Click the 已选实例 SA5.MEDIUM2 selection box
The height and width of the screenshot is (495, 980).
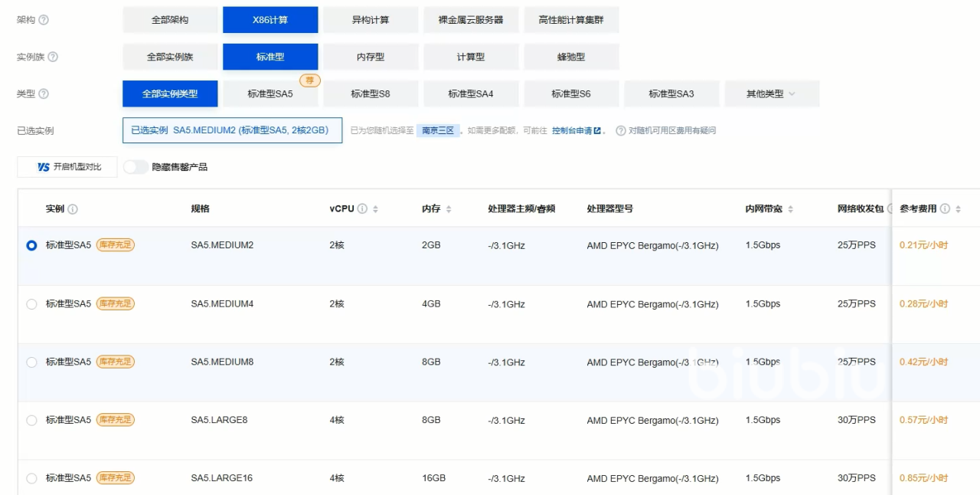point(232,130)
